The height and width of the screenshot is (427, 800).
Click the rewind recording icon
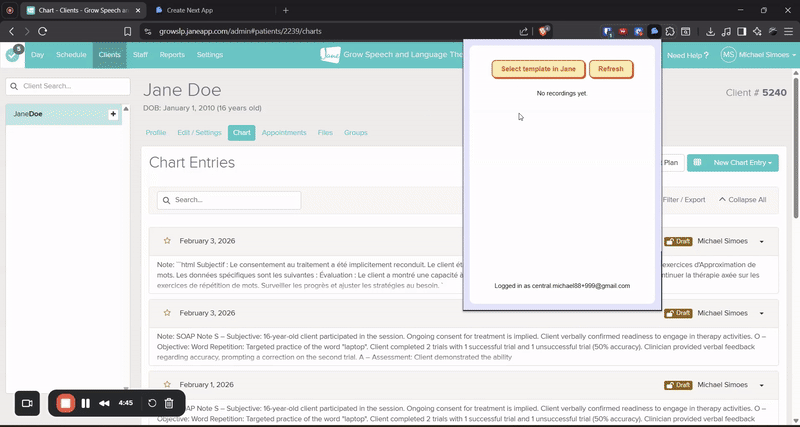[104, 403]
